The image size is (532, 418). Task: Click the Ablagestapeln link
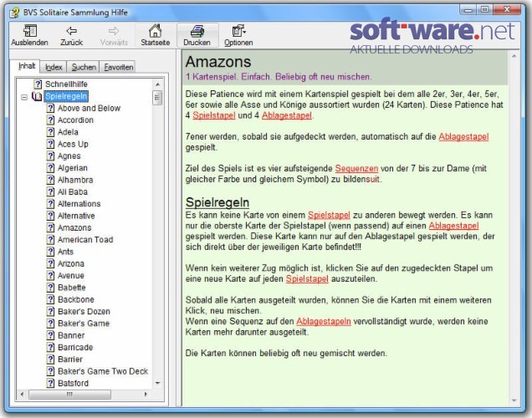click(324, 321)
